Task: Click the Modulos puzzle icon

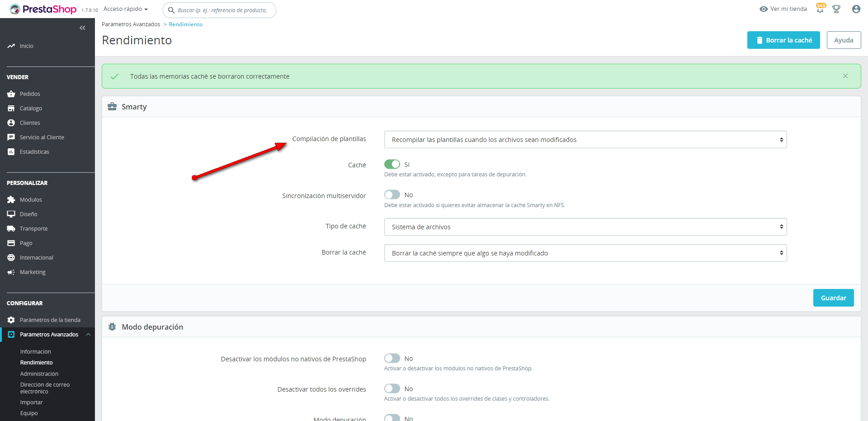Action: [x=11, y=200]
